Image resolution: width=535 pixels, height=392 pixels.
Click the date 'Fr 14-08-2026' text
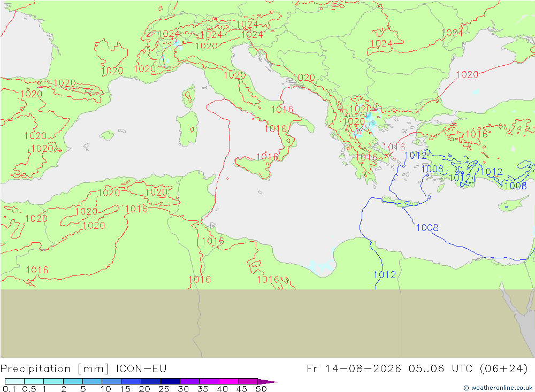354,369
